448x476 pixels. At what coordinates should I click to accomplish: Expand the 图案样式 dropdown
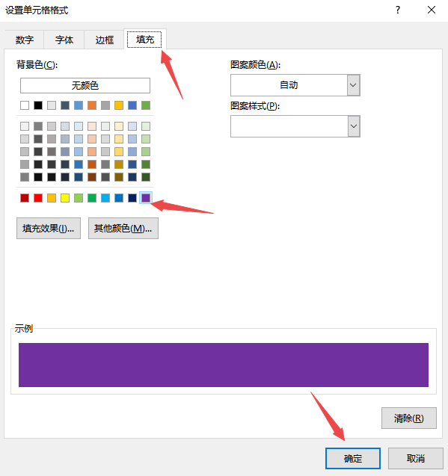[354, 126]
